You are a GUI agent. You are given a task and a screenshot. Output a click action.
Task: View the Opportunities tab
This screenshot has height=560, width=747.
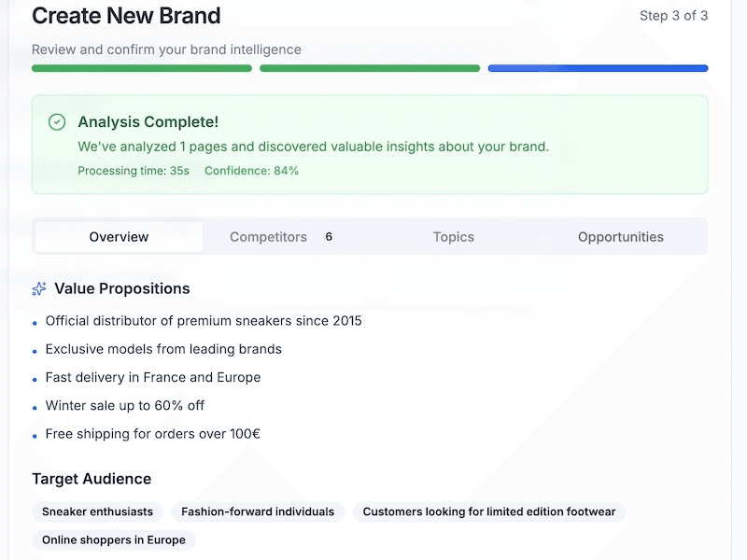(620, 237)
